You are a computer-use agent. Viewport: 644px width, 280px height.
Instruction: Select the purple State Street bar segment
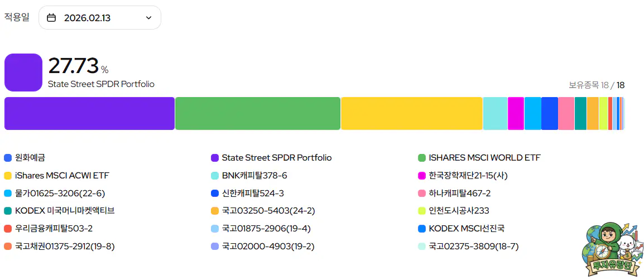click(89, 113)
